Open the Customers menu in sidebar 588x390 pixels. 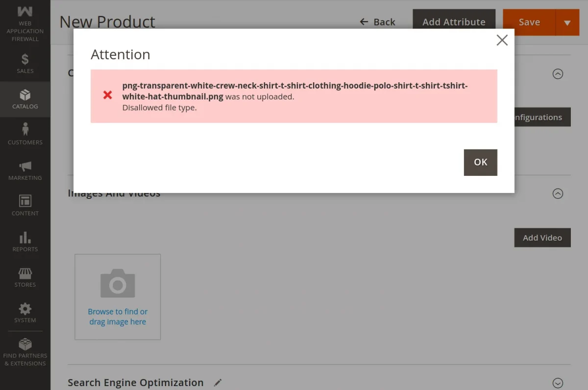(x=25, y=135)
